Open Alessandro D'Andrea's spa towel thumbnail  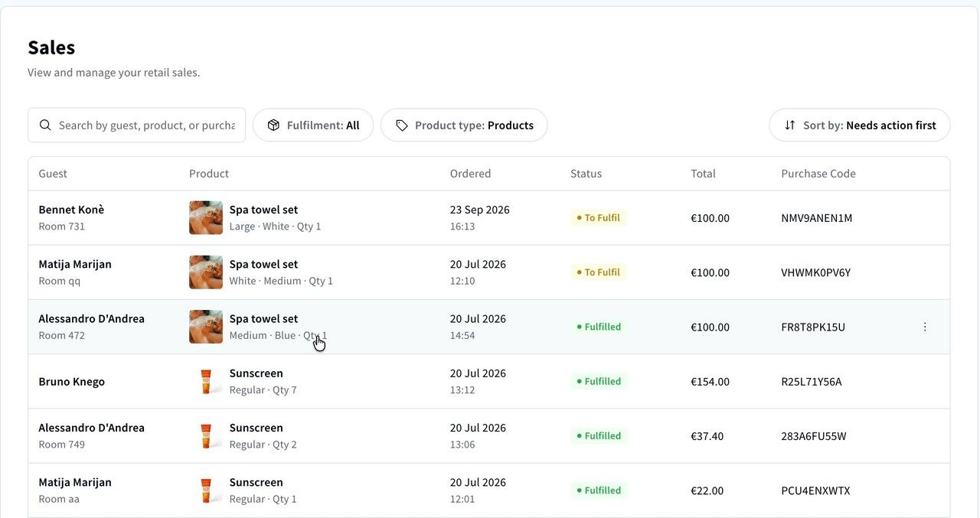point(206,327)
